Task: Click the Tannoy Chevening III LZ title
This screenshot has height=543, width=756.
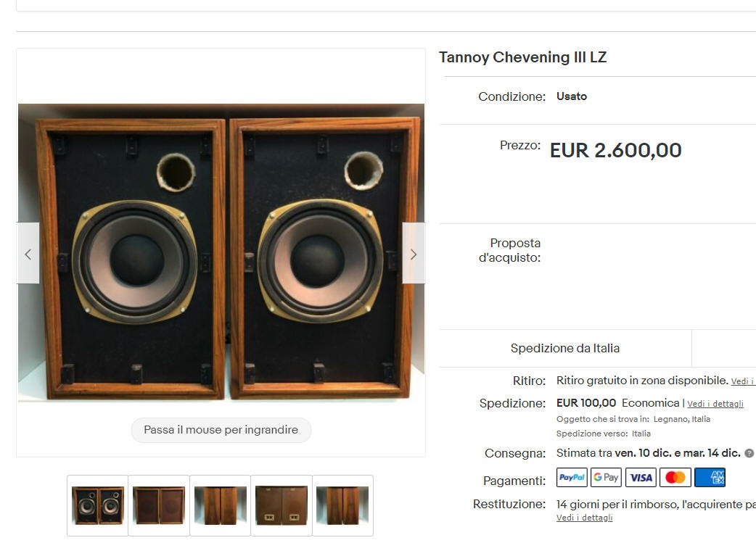Action: (x=522, y=57)
